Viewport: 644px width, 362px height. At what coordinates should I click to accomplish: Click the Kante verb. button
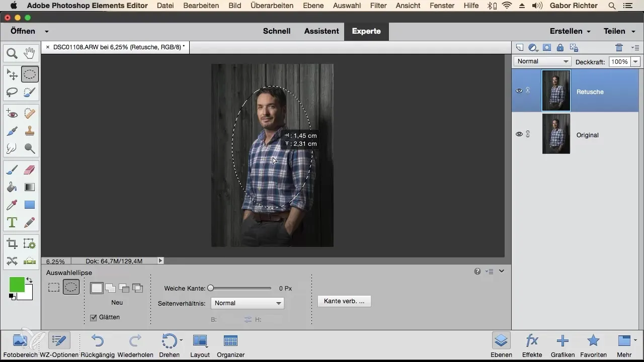(344, 301)
